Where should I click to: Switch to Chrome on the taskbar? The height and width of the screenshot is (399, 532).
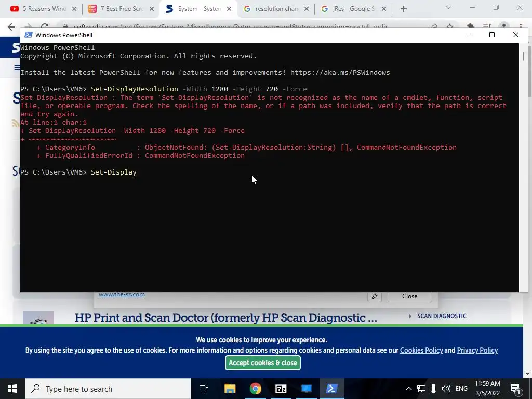[256, 389]
